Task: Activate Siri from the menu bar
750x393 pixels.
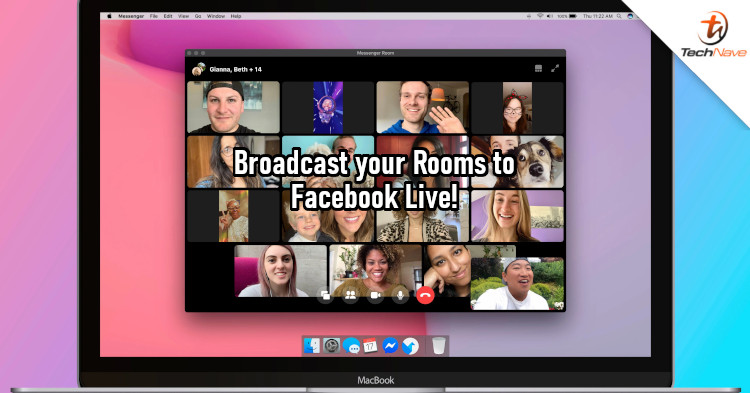Action: pos(630,16)
